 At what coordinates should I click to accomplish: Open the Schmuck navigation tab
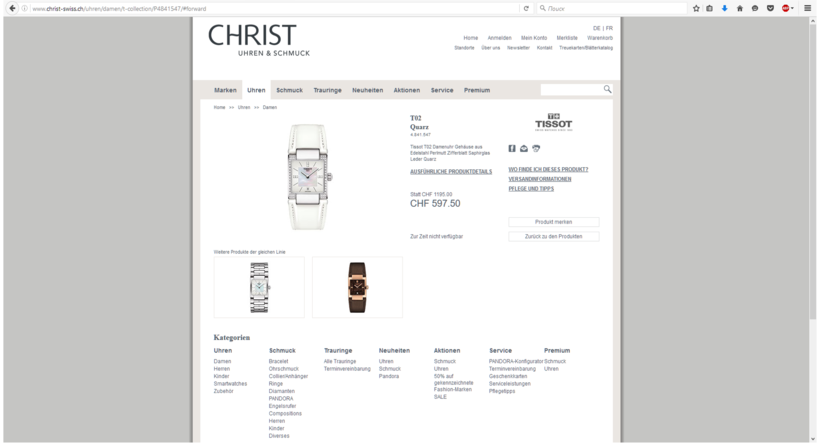pyautogui.click(x=290, y=90)
